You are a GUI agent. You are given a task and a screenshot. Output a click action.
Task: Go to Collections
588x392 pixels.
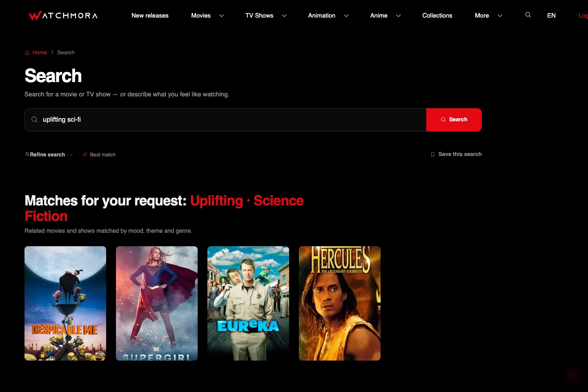[437, 16]
